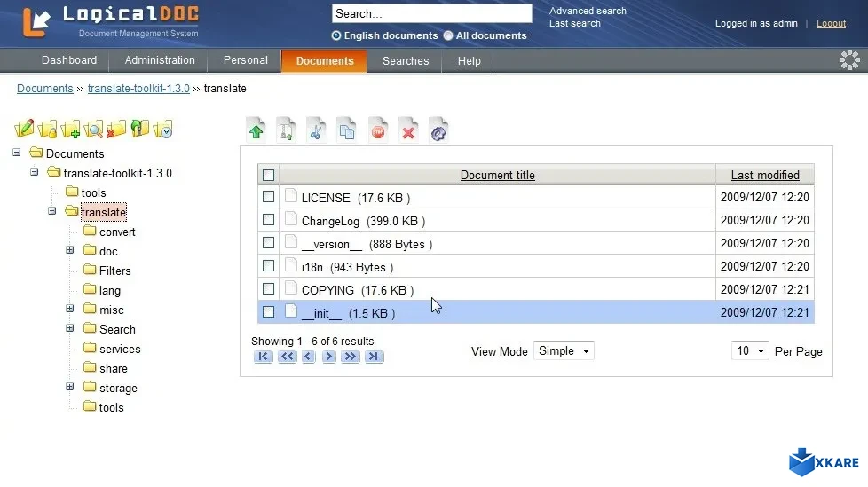Open the Documents tab
Screen dimensions: 868x487
click(x=325, y=61)
